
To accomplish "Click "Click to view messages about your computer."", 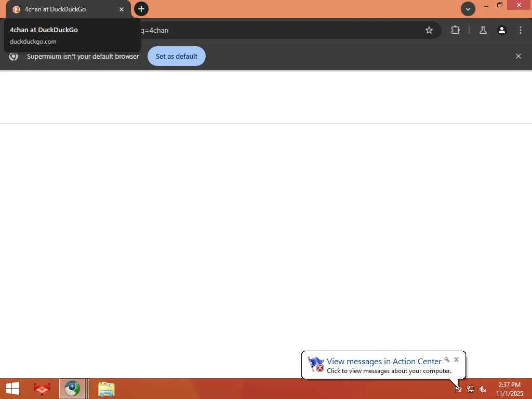I will tap(389, 371).
